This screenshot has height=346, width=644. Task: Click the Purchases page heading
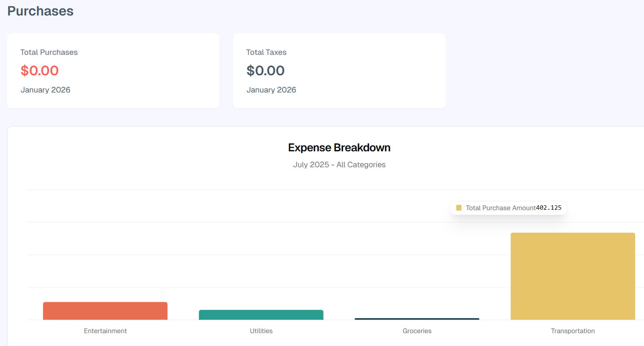pyautogui.click(x=40, y=11)
